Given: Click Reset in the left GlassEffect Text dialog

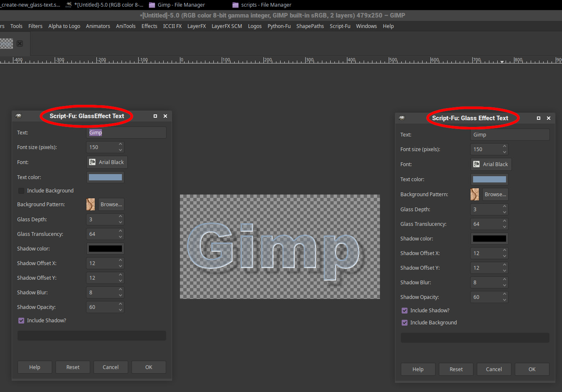Looking at the screenshot, I should 73,367.
